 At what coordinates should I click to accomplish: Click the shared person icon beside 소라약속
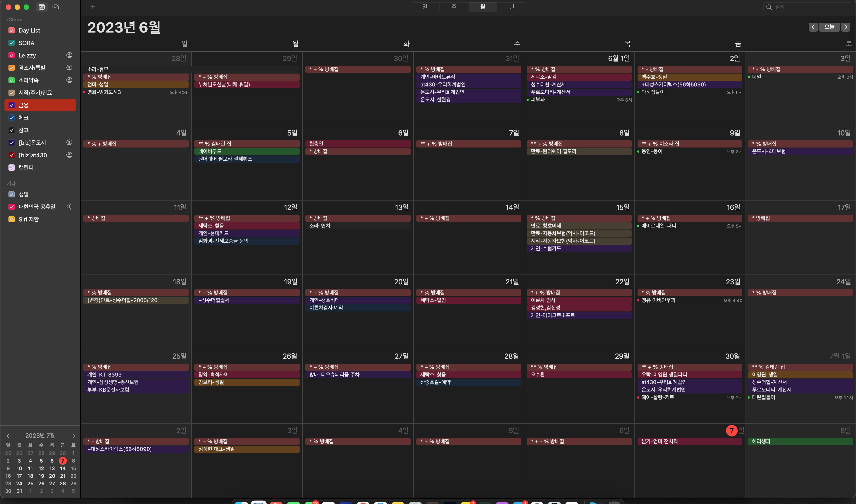(x=69, y=80)
